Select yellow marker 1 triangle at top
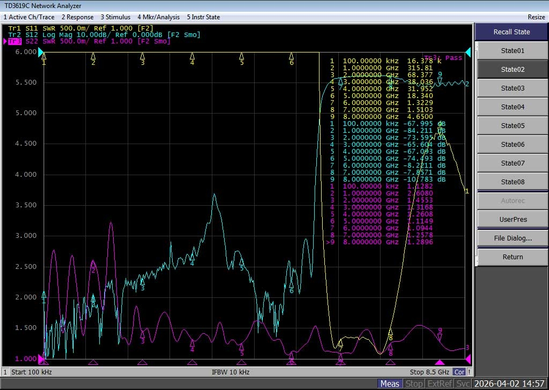The width and height of the screenshot is (549, 390). pyautogui.click(x=44, y=56)
